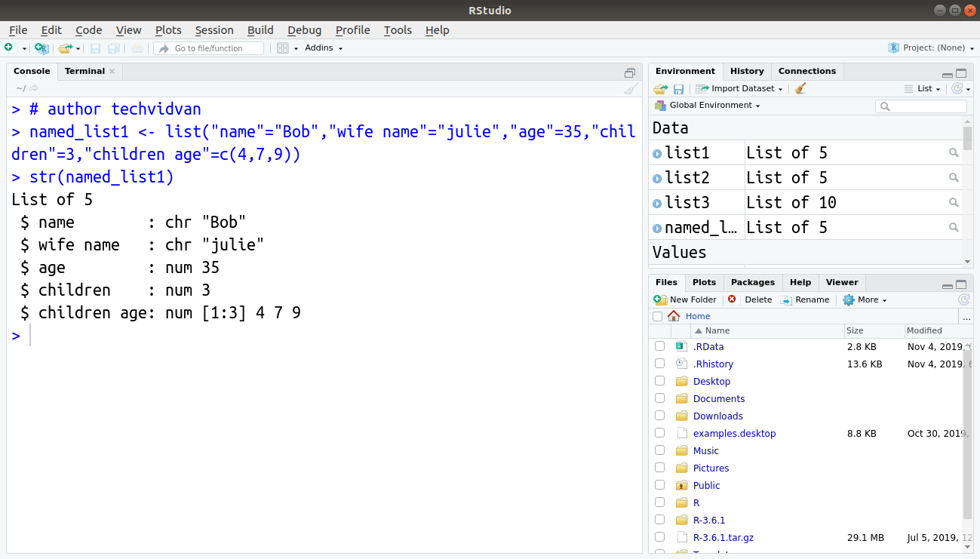Select the checkbox beside examples.desktop

click(659, 433)
